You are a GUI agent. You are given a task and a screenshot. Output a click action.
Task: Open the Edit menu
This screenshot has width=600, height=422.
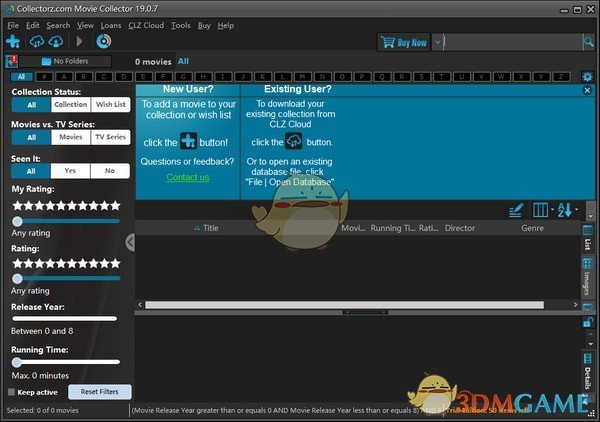33,26
